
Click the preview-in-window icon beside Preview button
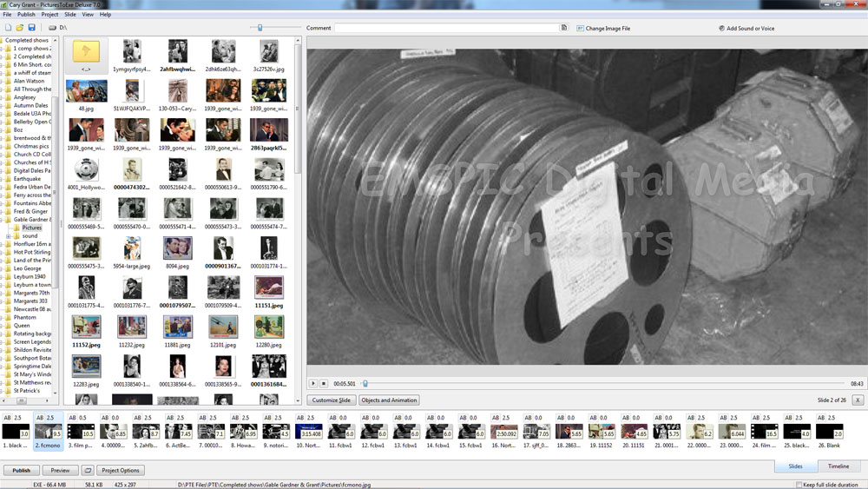pos(88,470)
